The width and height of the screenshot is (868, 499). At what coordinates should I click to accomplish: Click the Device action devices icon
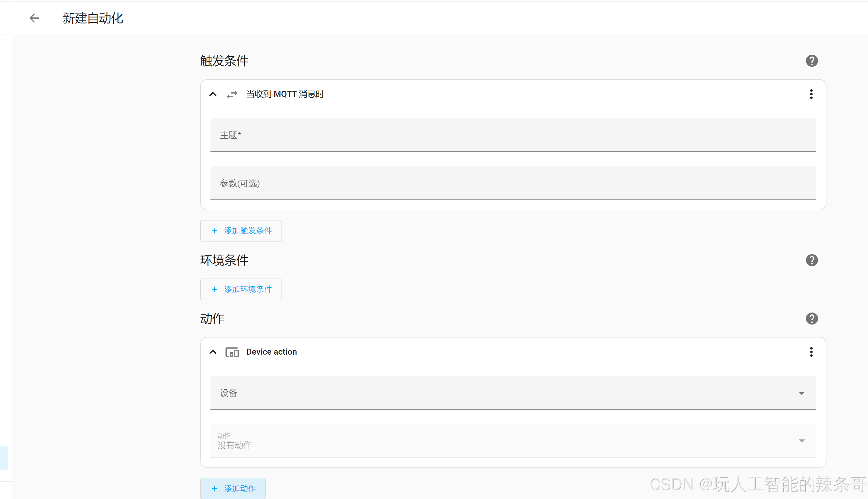pyautogui.click(x=232, y=352)
